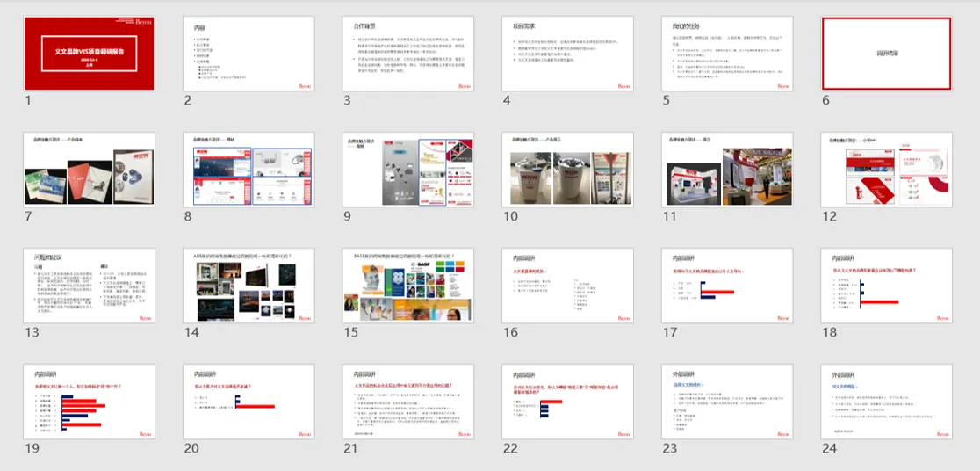Click slide 22 thumbnail

click(x=568, y=402)
